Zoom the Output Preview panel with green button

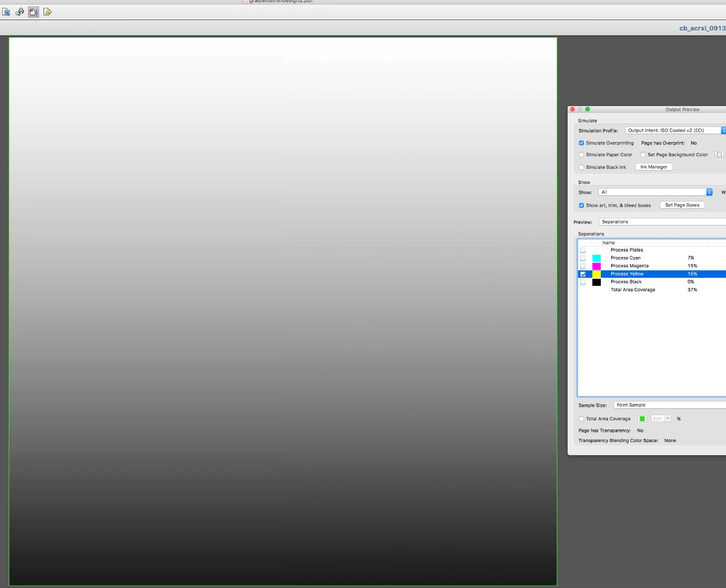coord(588,109)
